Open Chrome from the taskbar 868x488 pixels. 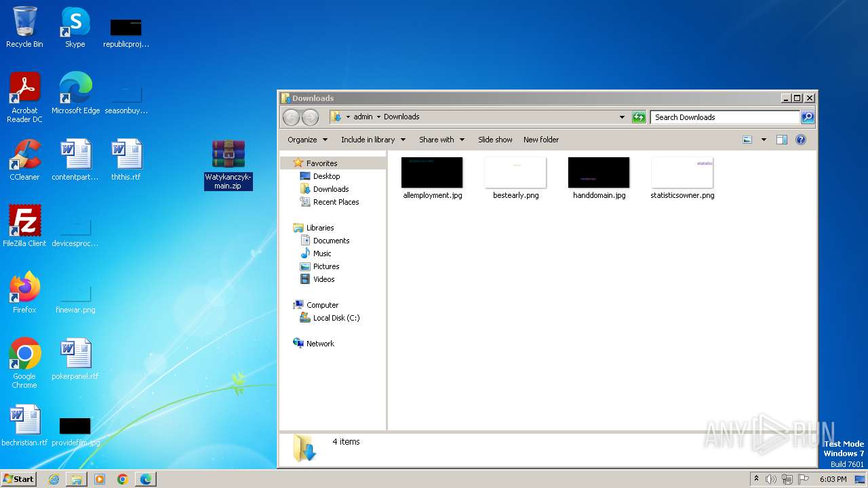[123, 479]
